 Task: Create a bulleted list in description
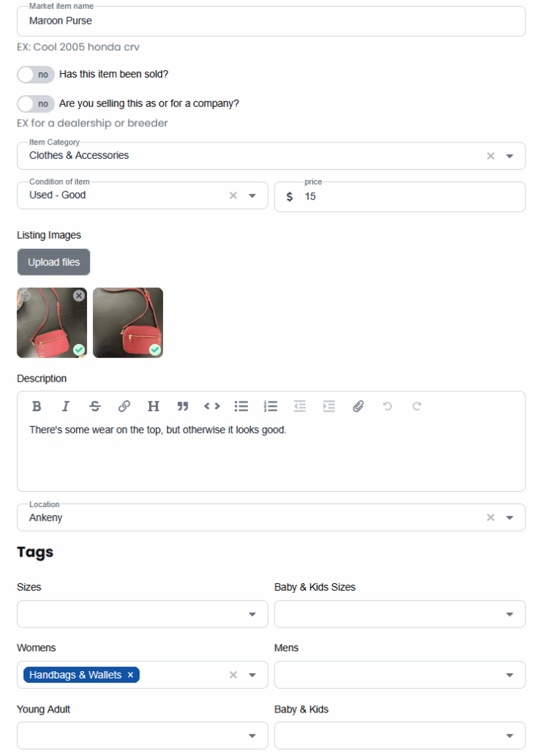[241, 407]
